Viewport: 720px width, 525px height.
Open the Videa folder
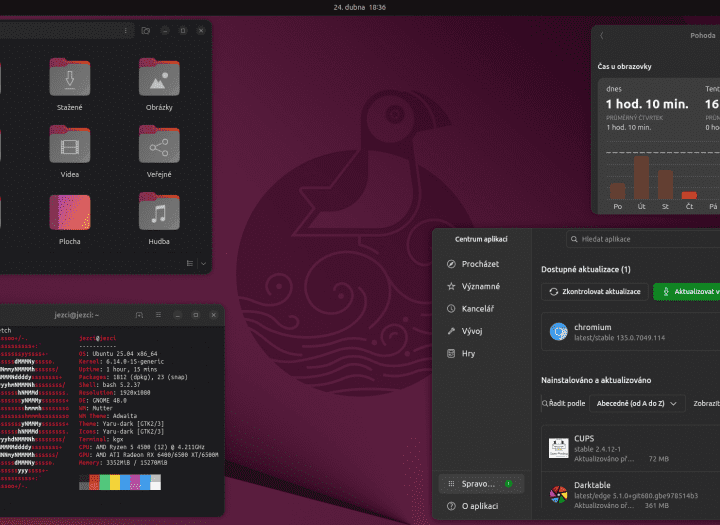coord(70,148)
